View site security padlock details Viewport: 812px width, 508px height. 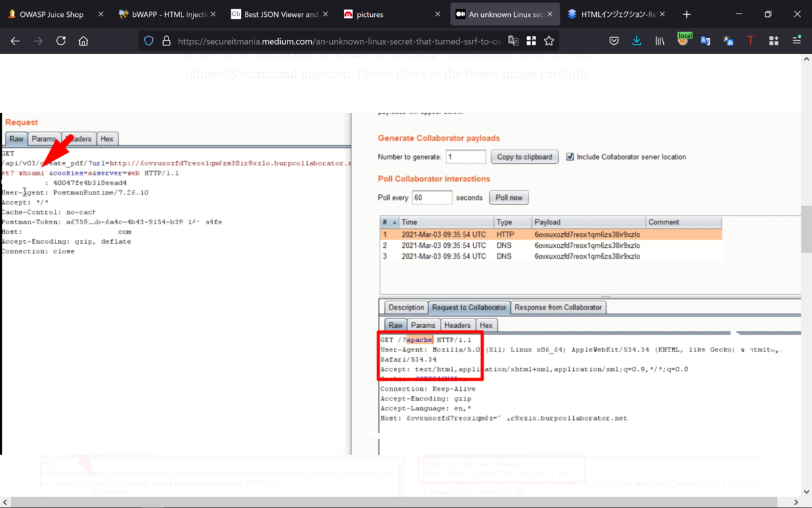point(166,41)
